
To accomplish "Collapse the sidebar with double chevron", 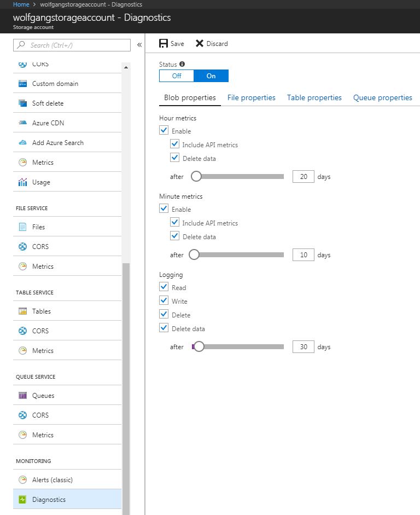I will pyautogui.click(x=139, y=45).
